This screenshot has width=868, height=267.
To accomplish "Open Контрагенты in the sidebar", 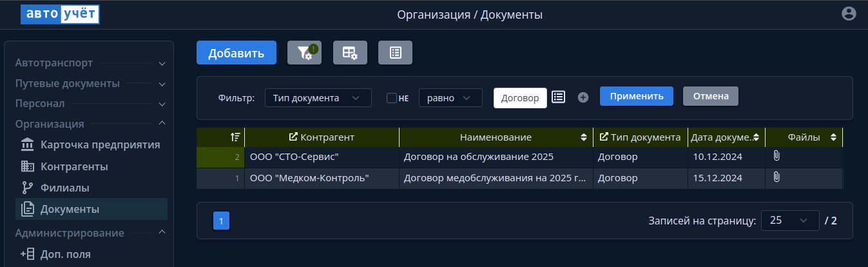I will (73, 166).
